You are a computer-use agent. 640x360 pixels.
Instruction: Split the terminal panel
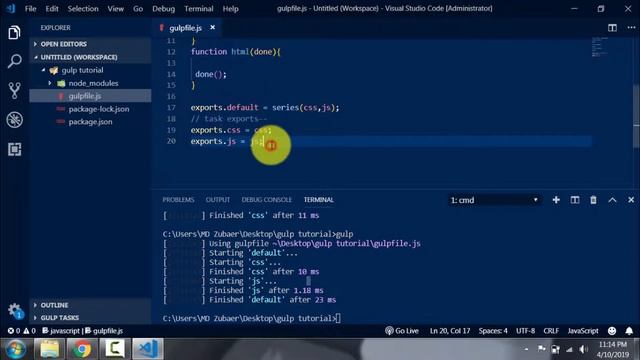[x=575, y=200]
